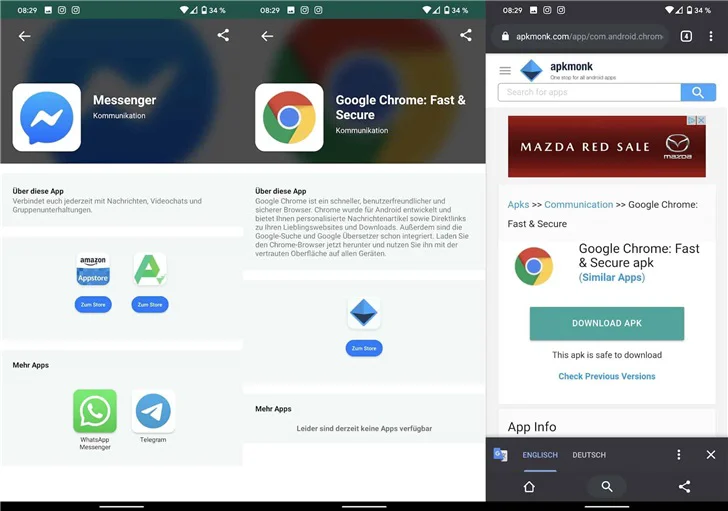Viewport: 728px width, 511px height.
Task: Go back from the Google Chrome page
Action: click(267, 36)
